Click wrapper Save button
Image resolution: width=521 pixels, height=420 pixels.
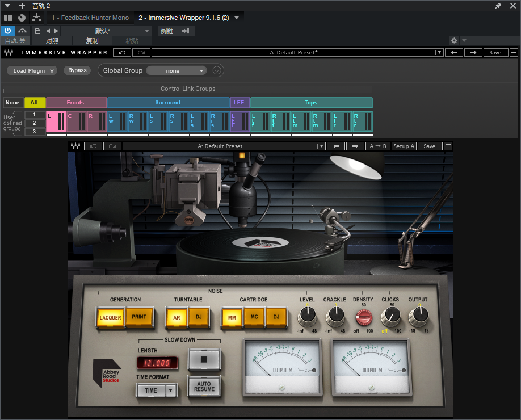click(x=495, y=52)
